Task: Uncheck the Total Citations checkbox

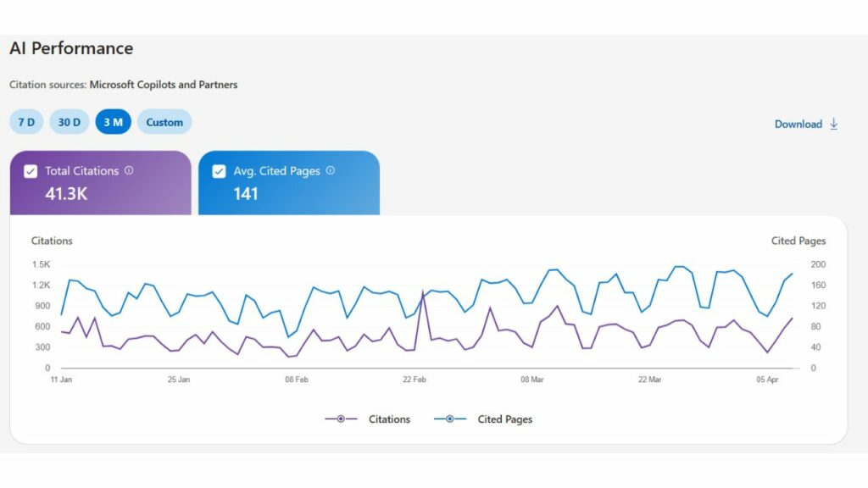Action: [30, 170]
